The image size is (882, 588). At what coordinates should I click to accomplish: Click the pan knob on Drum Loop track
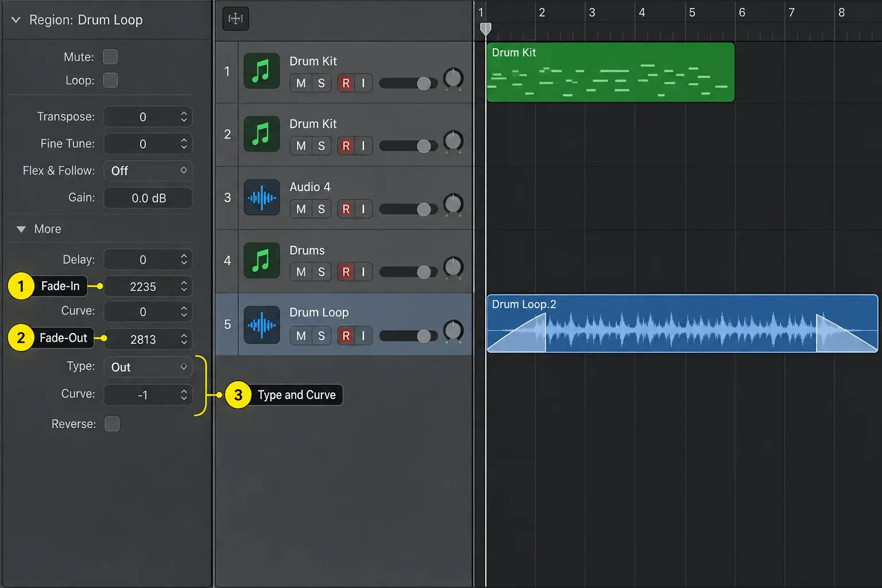click(453, 330)
